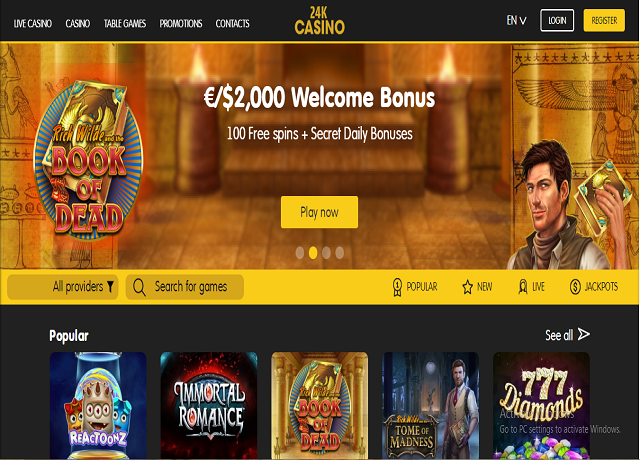Viewport: 640px width, 460px height.
Task: Go to the Promotions menu item
Action: click(x=181, y=24)
